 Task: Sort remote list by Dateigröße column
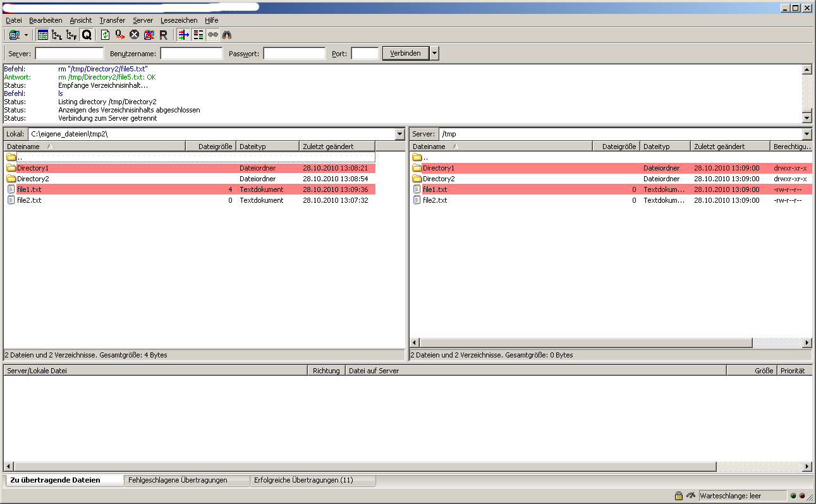[616, 146]
